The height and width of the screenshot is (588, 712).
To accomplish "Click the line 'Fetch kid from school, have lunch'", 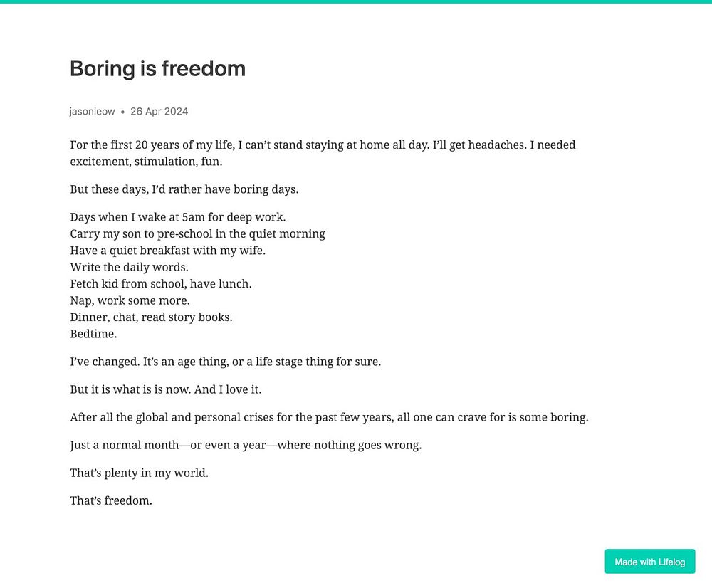I will pos(160,284).
